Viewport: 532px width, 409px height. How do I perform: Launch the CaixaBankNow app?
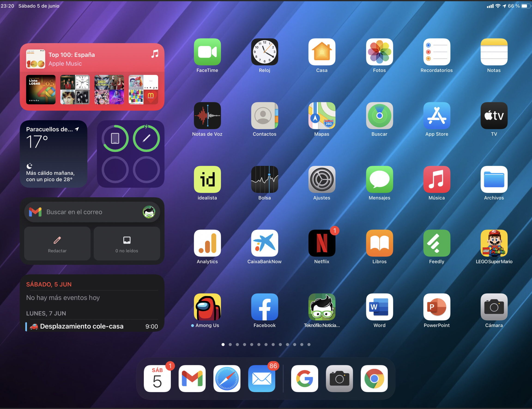click(265, 243)
